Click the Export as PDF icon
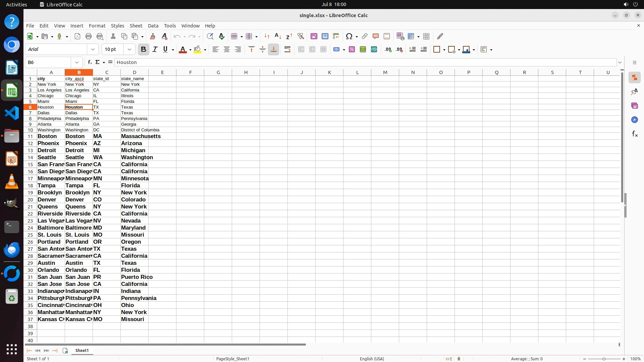This screenshot has height=362, width=644. pyautogui.click(x=77, y=36)
